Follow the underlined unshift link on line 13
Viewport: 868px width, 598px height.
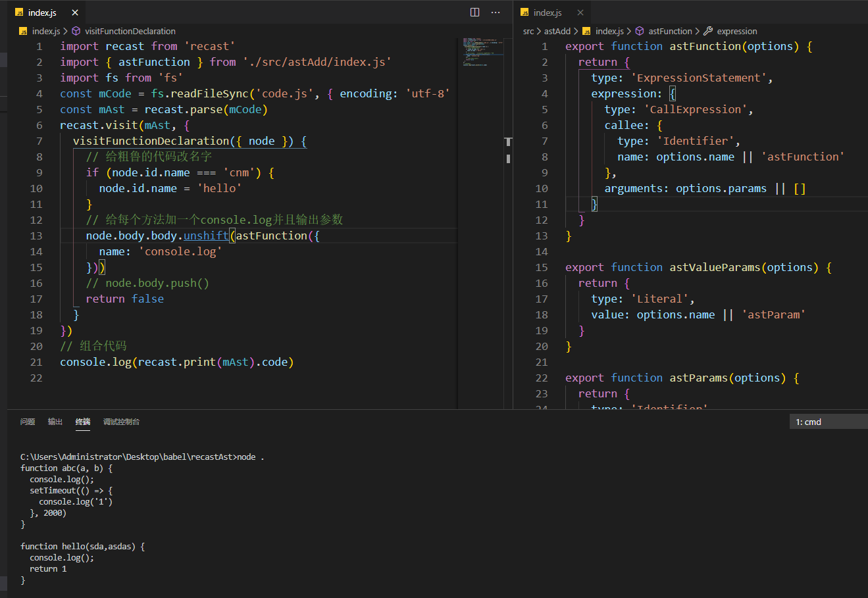[x=206, y=236]
